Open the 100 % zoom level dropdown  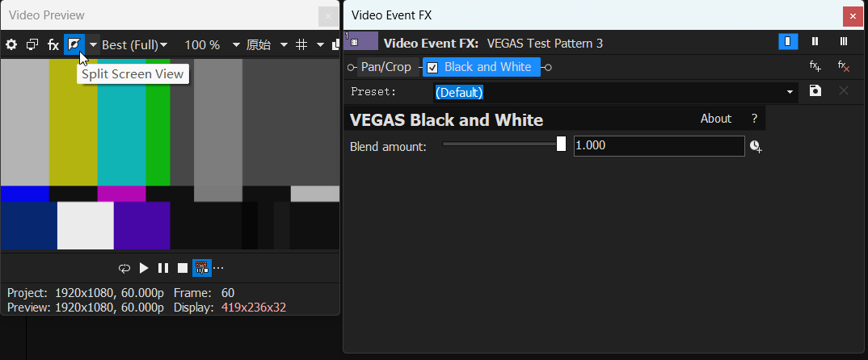pos(212,44)
